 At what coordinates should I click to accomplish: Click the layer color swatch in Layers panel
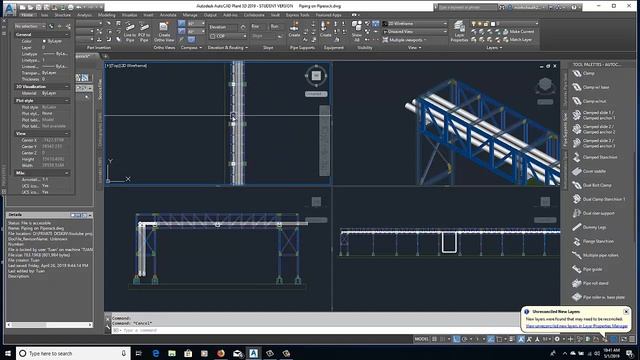tap(493, 24)
